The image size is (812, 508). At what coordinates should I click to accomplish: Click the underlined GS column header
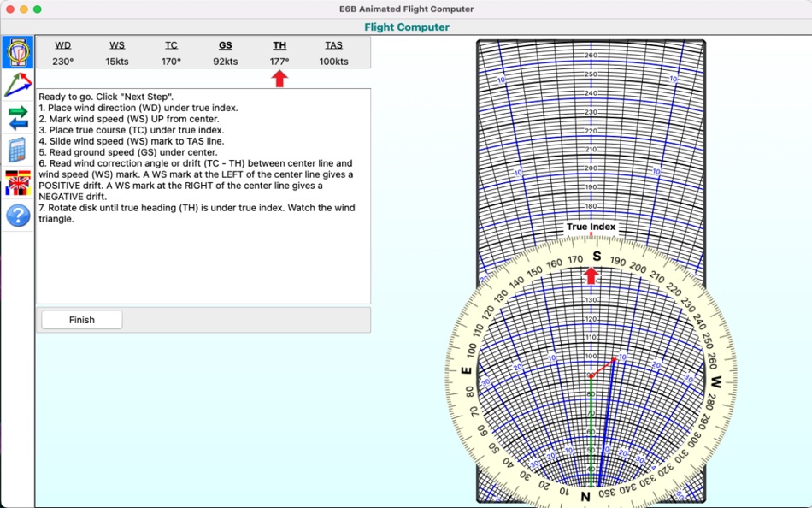coord(225,44)
